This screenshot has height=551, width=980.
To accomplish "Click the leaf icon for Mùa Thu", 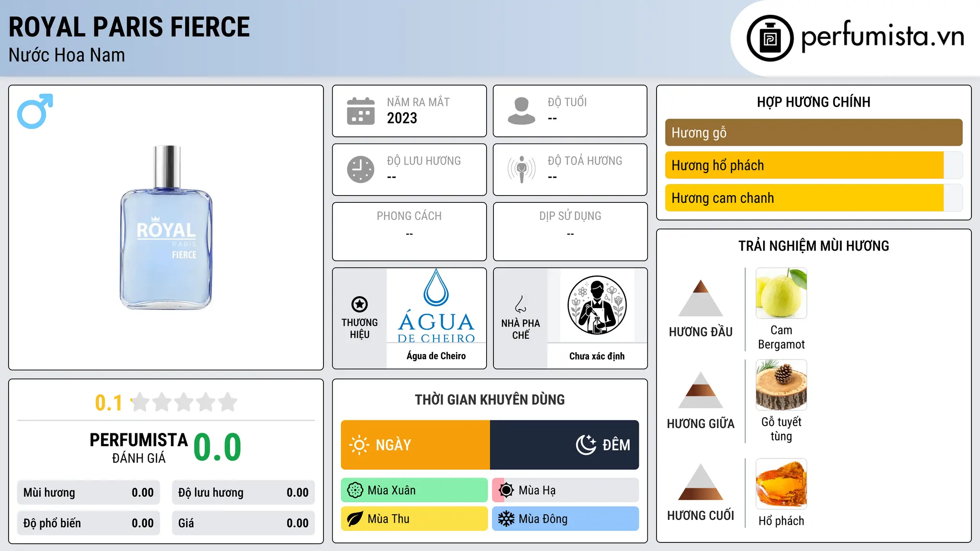I will pyautogui.click(x=355, y=519).
